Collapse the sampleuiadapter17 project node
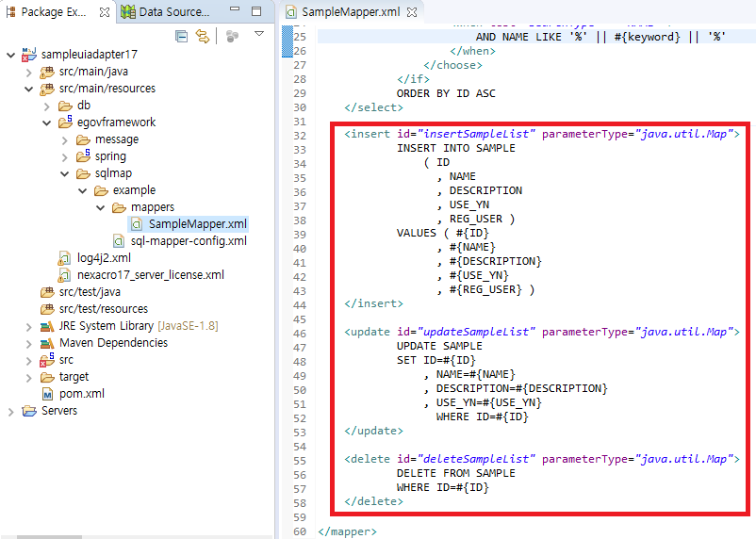756x539 pixels. (x=10, y=55)
